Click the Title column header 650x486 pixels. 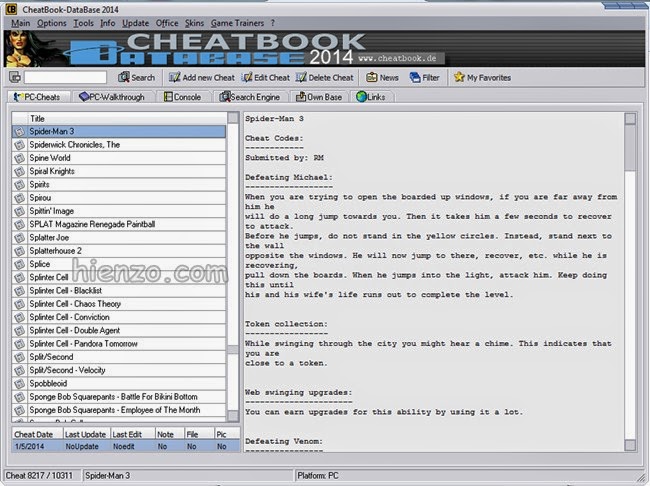(x=127, y=119)
